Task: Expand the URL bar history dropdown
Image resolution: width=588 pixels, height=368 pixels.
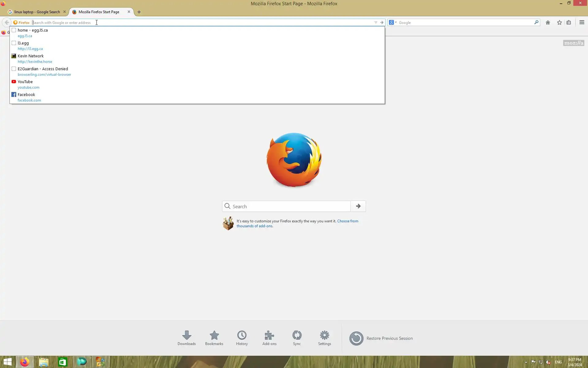Action: pyautogui.click(x=376, y=22)
